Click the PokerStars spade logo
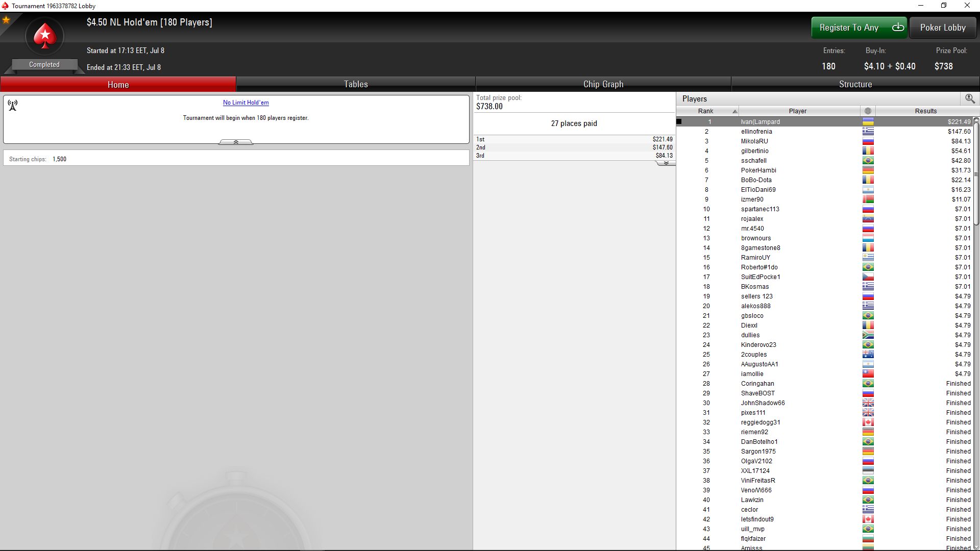 (x=45, y=36)
